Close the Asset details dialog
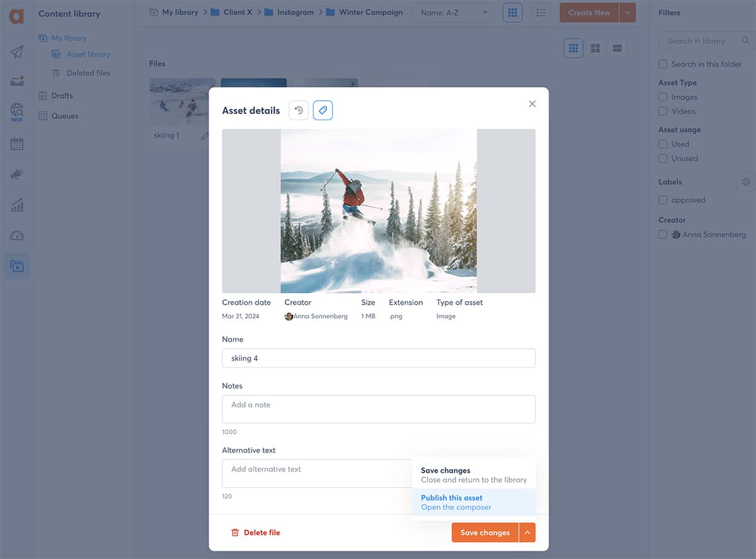 coord(532,104)
